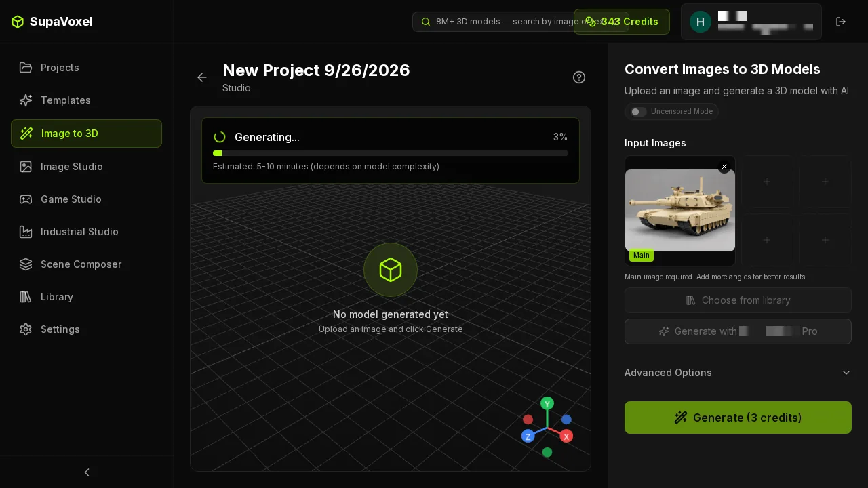Click the green Y axis gizmo handle
The width and height of the screenshot is (868, 488).
(547, 403)
